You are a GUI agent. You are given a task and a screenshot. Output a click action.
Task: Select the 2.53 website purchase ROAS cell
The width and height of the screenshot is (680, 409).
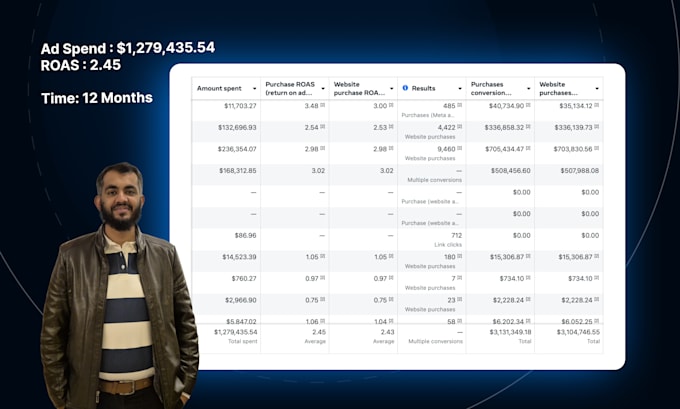380,128
